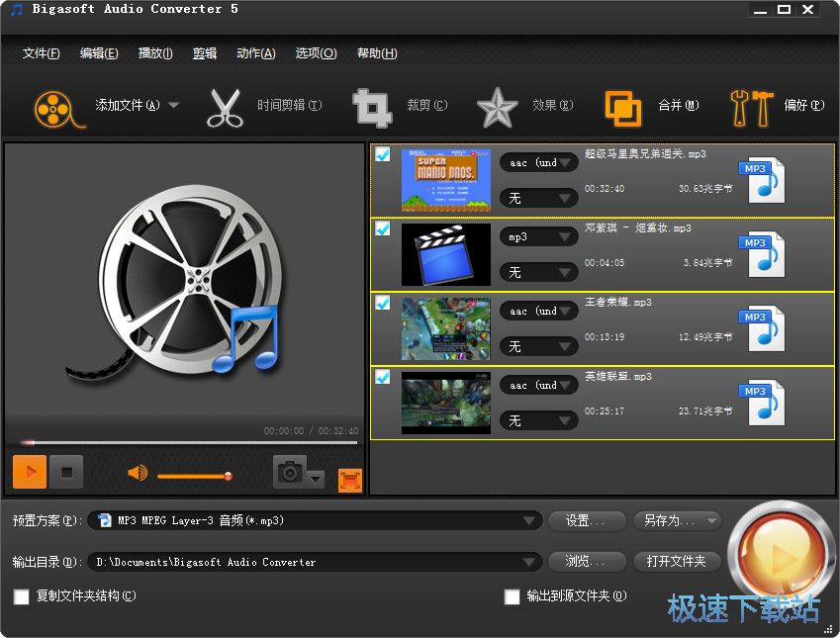This screenshot has height=638, width=840.
Task: Select the Crop tool icon
Action: (x=372, y=107)
